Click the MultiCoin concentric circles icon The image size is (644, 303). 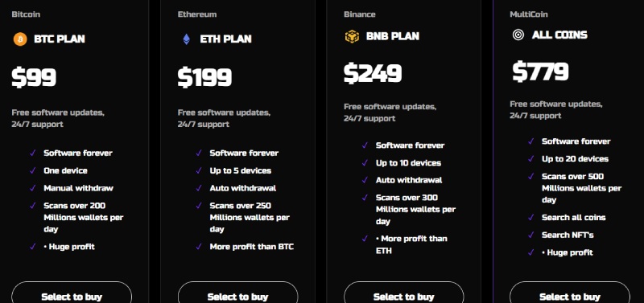click(x=518, y=35)
